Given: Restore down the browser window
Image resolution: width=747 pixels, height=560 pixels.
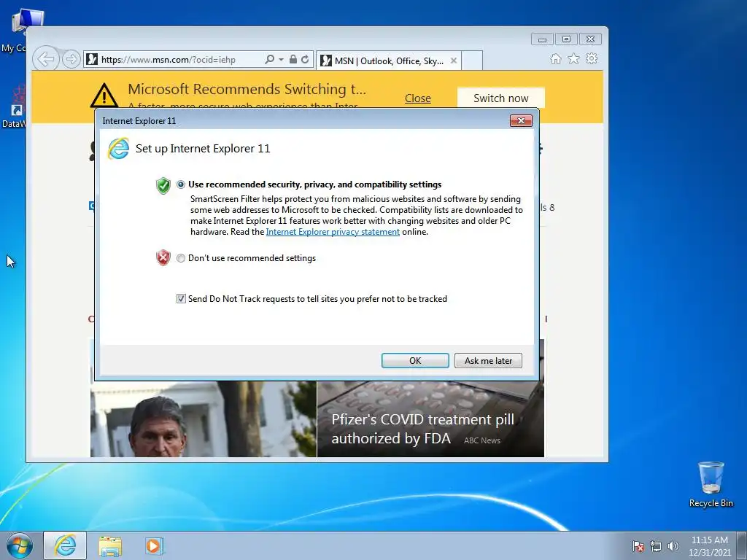Looking at the screenshot, I should tap(566, 39).
